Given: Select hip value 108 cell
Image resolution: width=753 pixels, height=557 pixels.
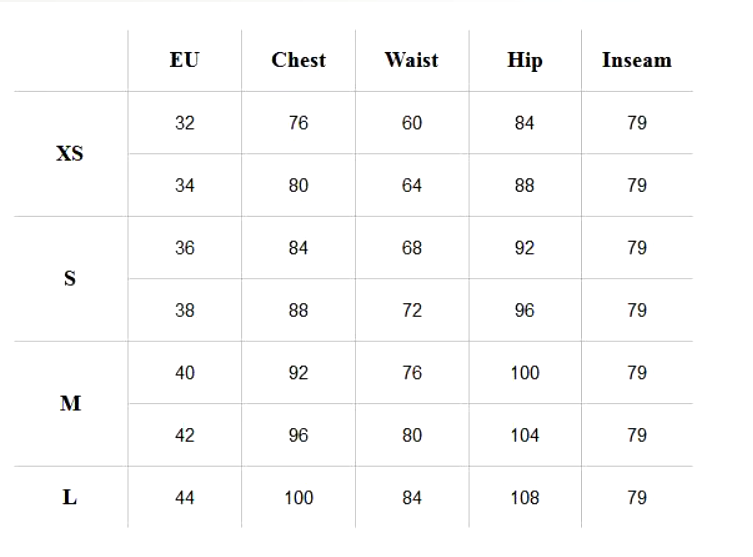Looking at the screenshot, I should point(525,497).
